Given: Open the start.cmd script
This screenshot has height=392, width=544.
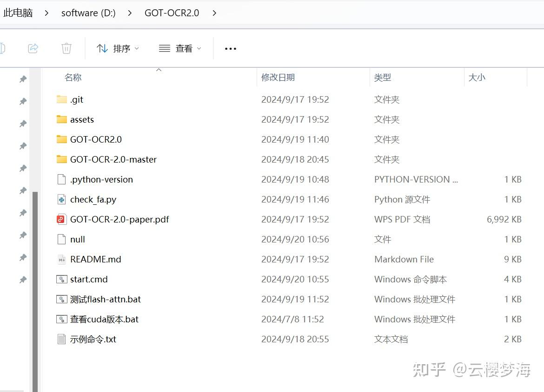Looking at the screenshot, I should coord(90,279).
